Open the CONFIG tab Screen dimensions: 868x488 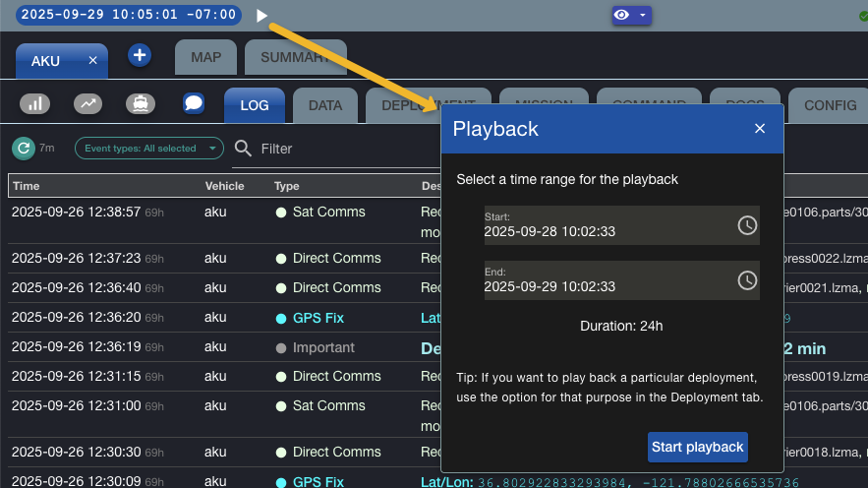click(830, 105)
